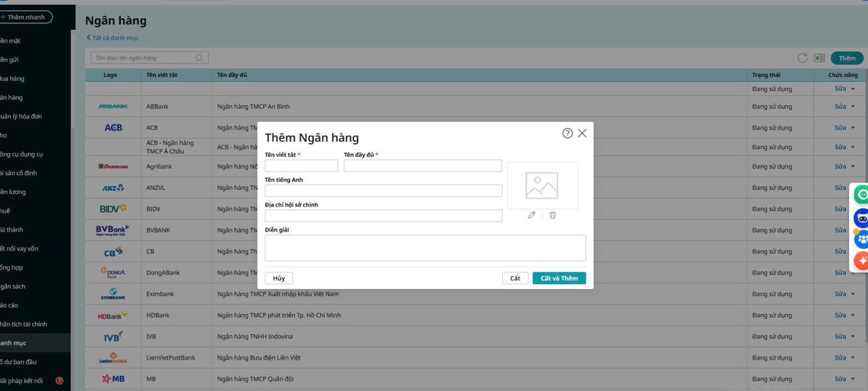The width and height of the screenshot is (868, 391).
Task: Save and add another with Cất và Thêm
Action: (559, 278)
